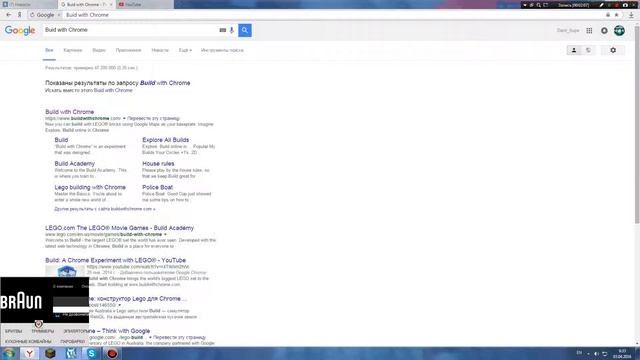Viewport: 640px width, 360px height.
Task: Open the Minecraft taskbar icon
Action: [x=50, y=353]
